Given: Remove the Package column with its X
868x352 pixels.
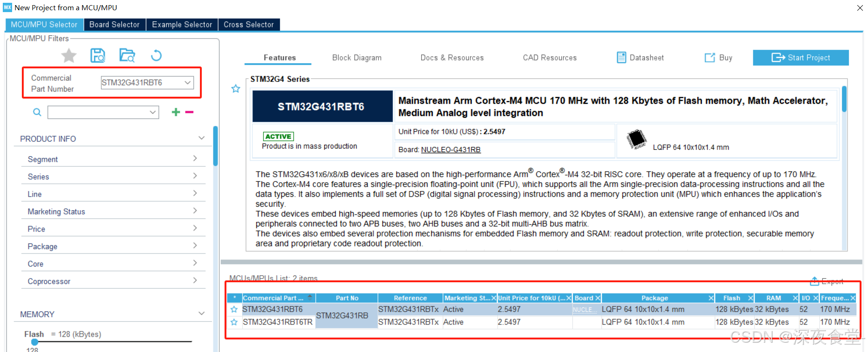Looking at the screenshot, I should pos(711,298).
